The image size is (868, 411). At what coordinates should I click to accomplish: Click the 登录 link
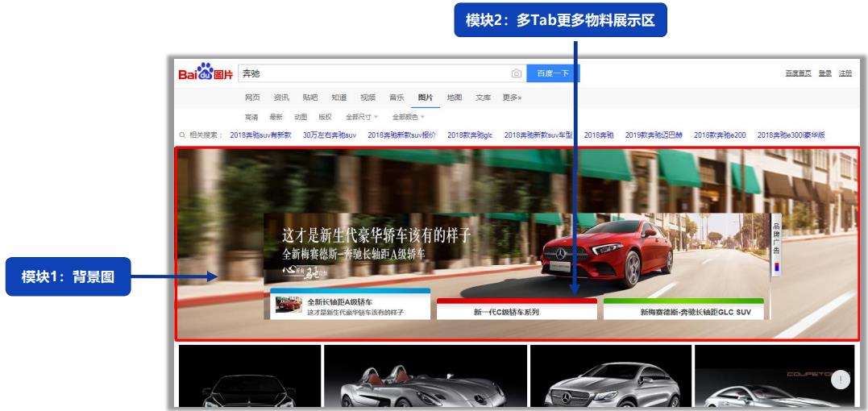point(824,73)
